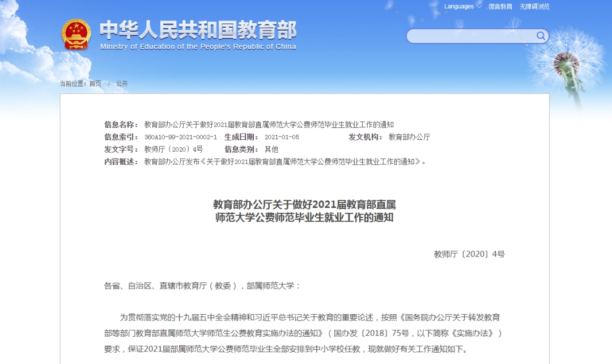The height and width of the screenshot is (364, 612).
Task: Open the 无障碍浏览 accessibility link
Action: (x=534, y=7)
